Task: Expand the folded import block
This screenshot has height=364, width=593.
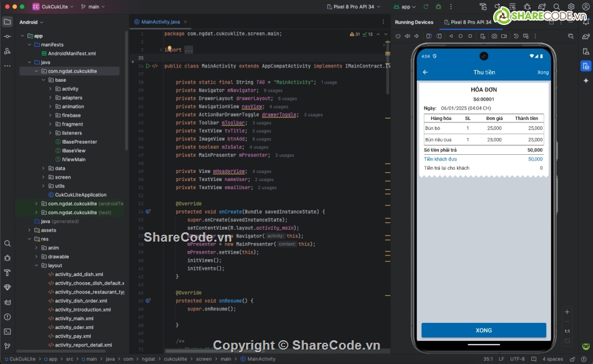Action: click(188, 50)
